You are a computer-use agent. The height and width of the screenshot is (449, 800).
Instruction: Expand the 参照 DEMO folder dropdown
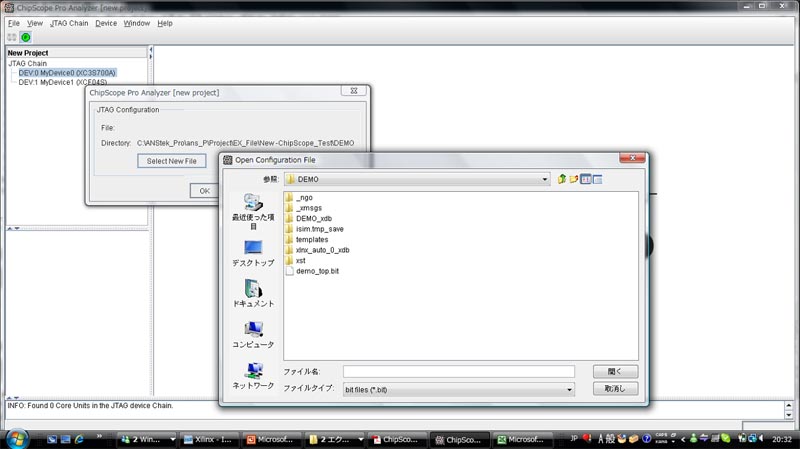(x=544, y=179)
